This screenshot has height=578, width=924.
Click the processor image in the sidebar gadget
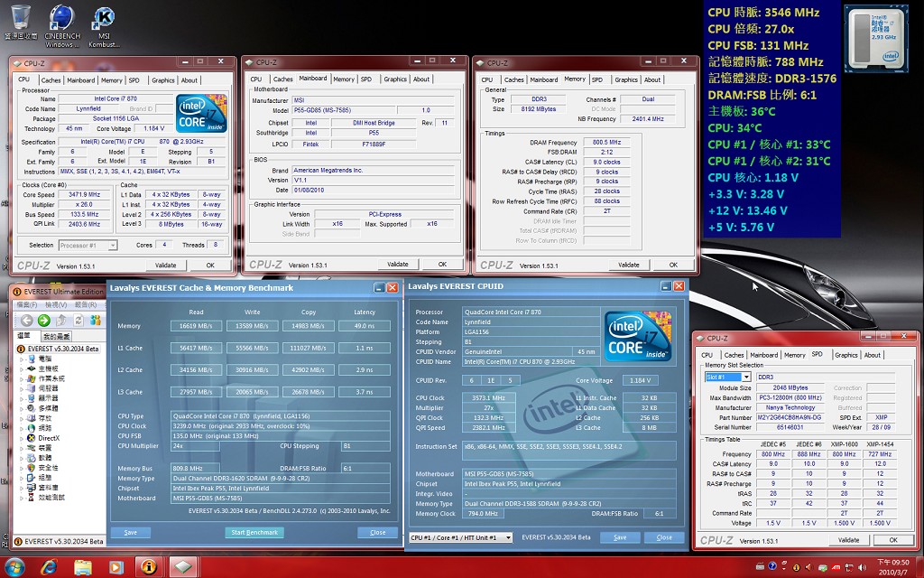pos(874,38)
